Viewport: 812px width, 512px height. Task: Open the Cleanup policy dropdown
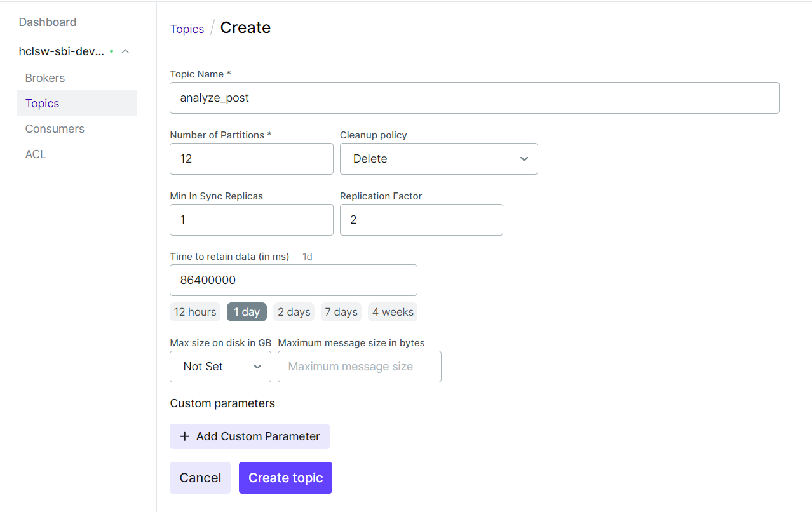click(x=438, y=159)
